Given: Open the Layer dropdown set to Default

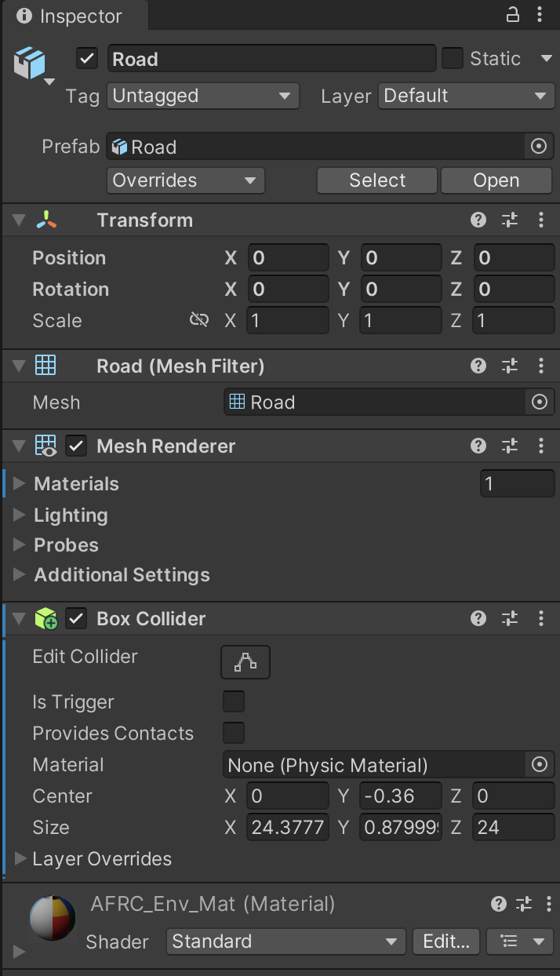Looking at the screenshot, I should [466, 96].
